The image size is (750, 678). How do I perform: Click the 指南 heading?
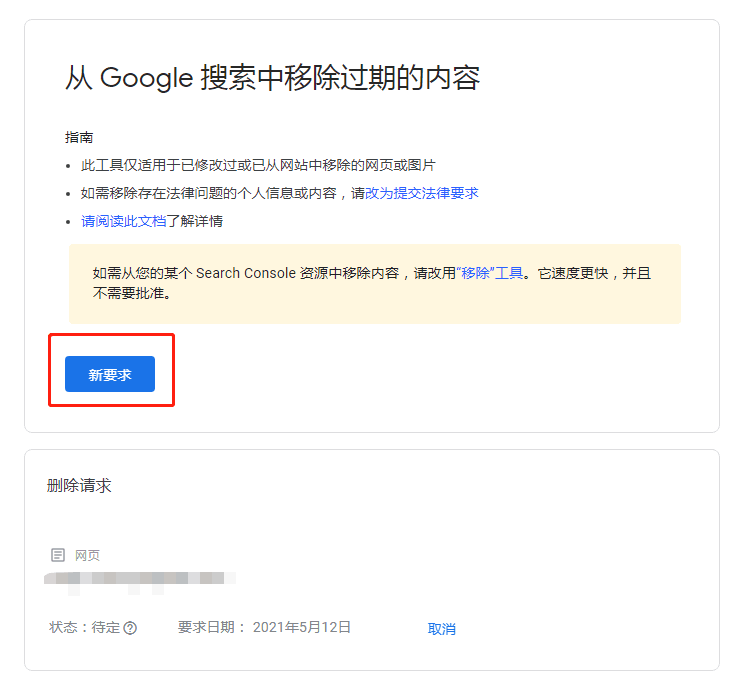(x=79, y=137)
